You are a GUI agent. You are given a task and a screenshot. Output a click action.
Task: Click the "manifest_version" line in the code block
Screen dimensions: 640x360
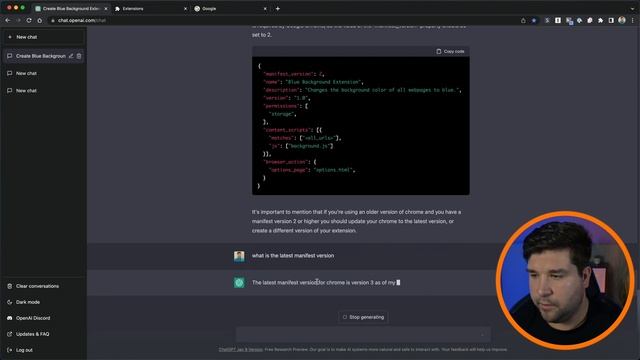pos(293,74)
